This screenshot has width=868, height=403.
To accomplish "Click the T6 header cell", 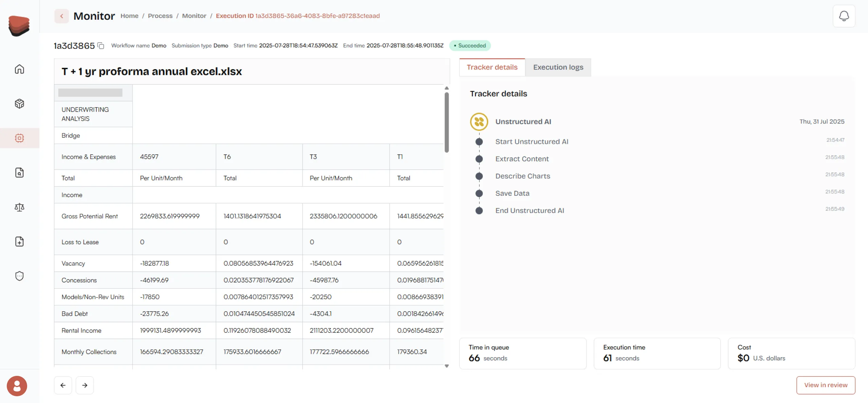I will 259,157.
